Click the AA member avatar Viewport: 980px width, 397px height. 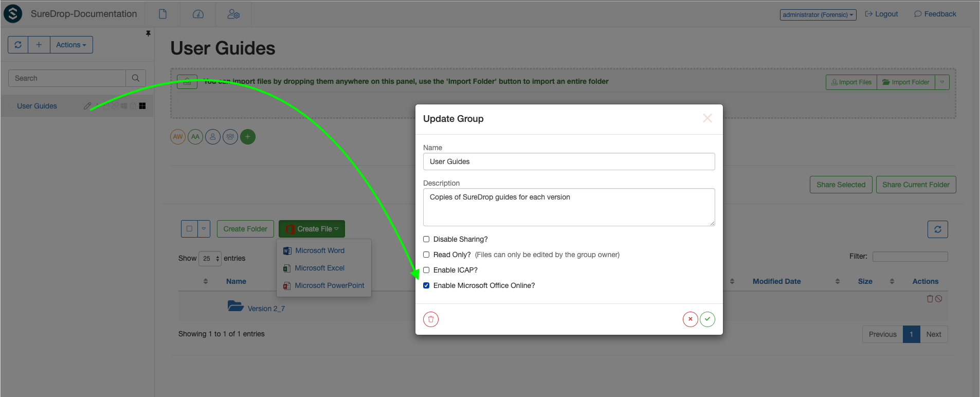(x=195, y=137)
